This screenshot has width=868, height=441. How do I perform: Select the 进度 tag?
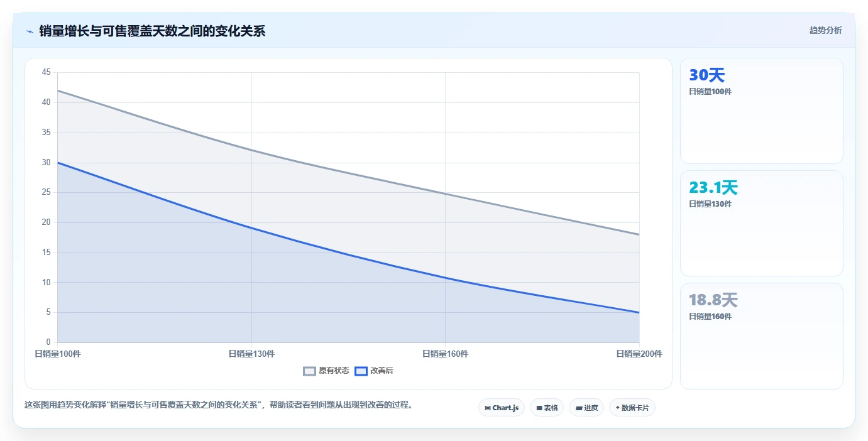(x=586, y=408)
